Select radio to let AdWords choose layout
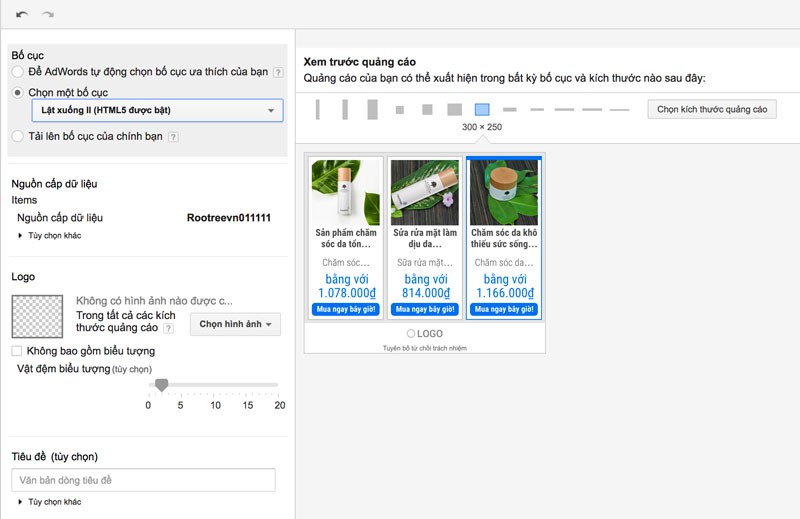This screenshot has width=800, height=519. point(18,71)
